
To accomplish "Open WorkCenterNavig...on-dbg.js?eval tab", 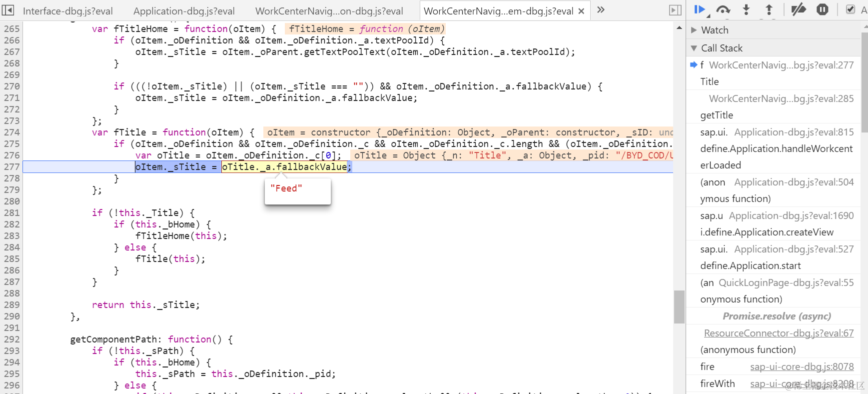I will click(329, 11).
